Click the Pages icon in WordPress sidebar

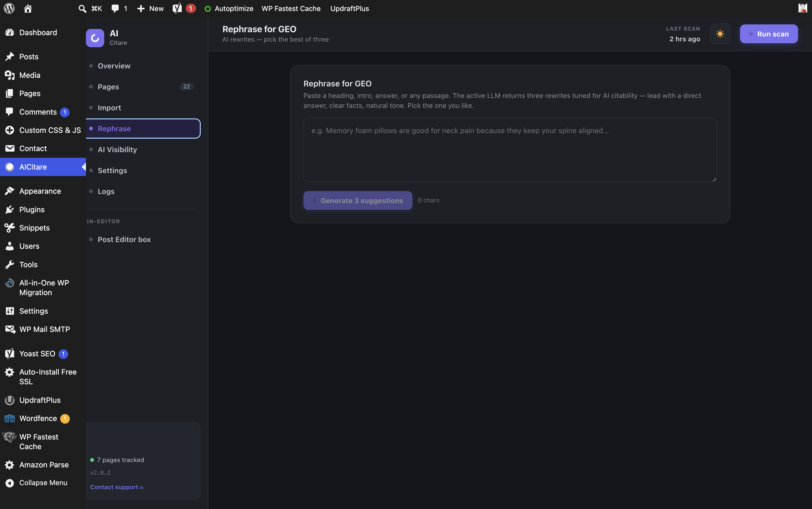pos(10,93)
